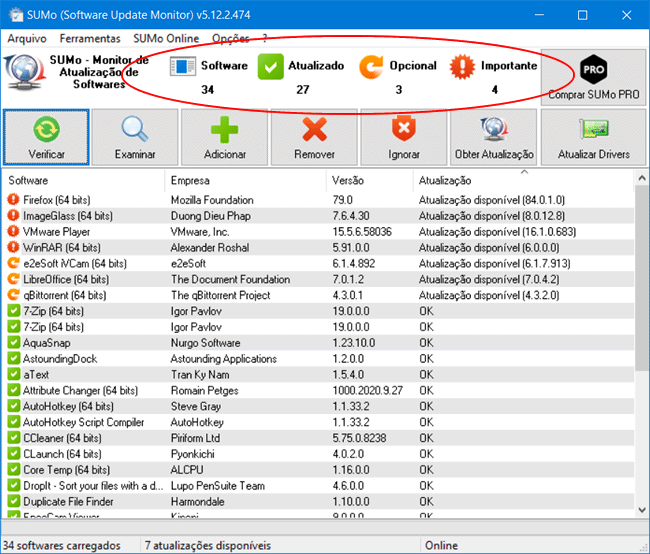The image size is (650, 554).
Task: Open Obter Atualização from toolbar
Action: click(x=493, y=137)
